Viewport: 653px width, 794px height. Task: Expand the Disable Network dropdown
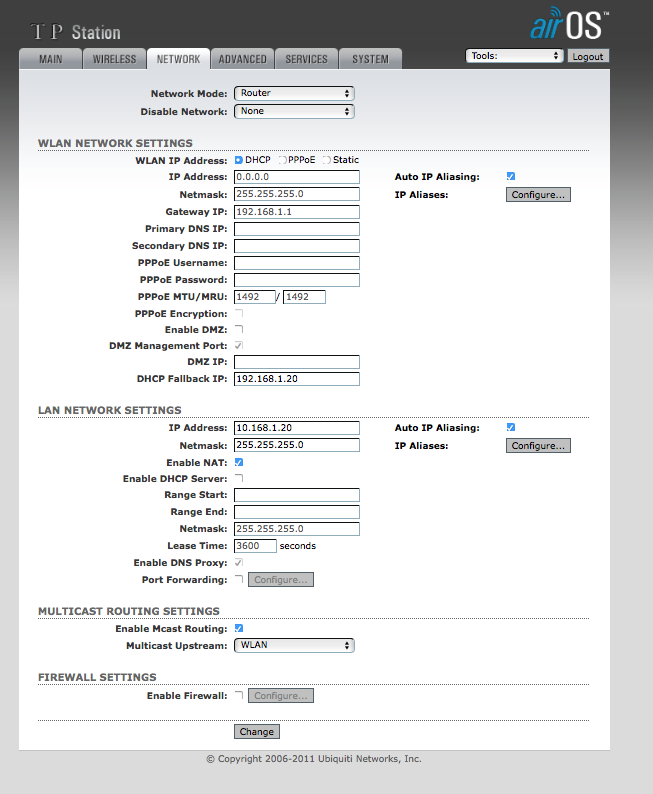coord(295,111)
